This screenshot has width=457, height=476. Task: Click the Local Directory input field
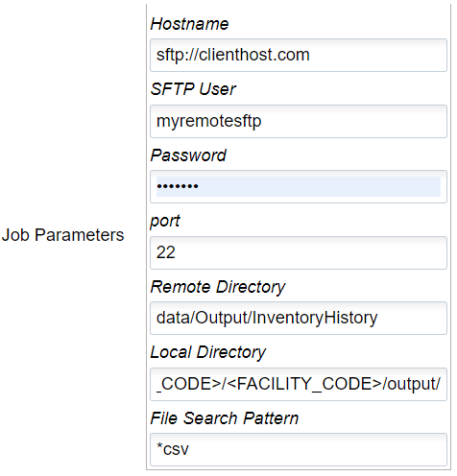click(299, 384)
